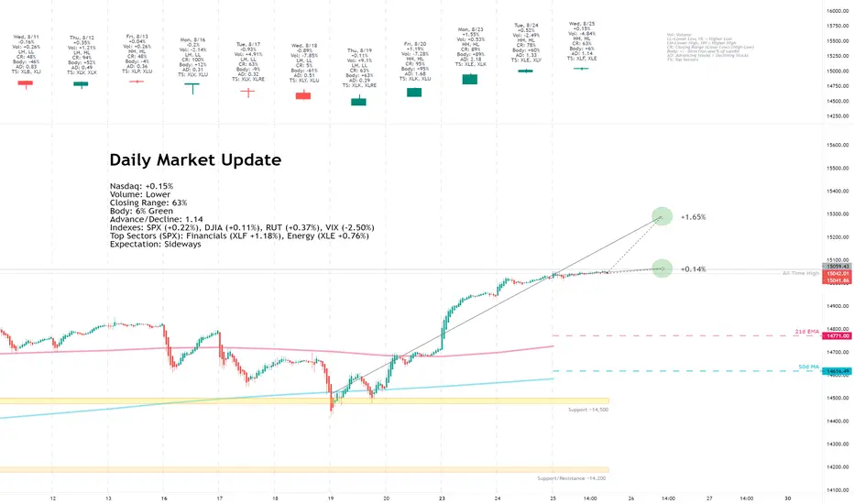Click date 23 on time axis
Image resolution: width=854 pixels, height=504 pixels.
point(442,498)
